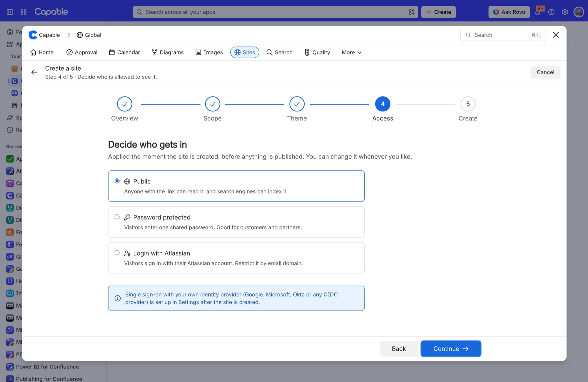Jump to the Overview step circle
Image resolution: width=588 pixels, height=382 pixels.
click(x=125, y=104)
